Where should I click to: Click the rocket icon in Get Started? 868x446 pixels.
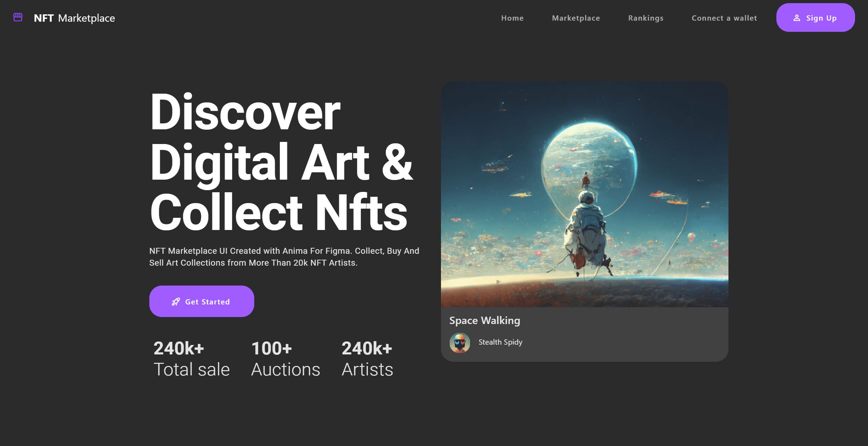coord(176,302)
